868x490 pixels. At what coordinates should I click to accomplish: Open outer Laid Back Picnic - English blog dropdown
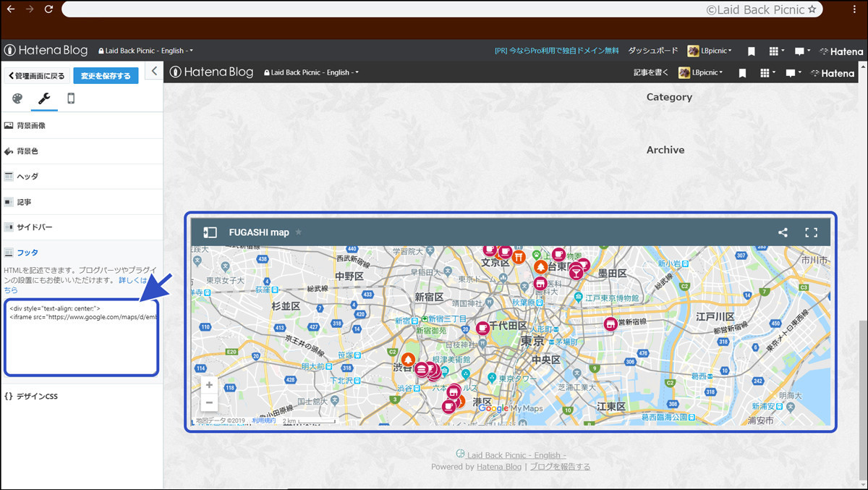[146, 51]
